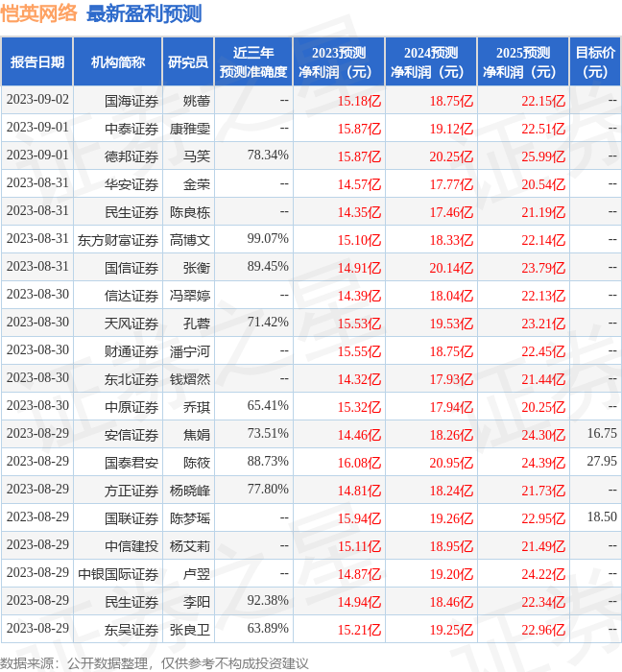Click 2025 profit value 24.30亿
Viewport: 622px width, 672px height.
[543, 436]
